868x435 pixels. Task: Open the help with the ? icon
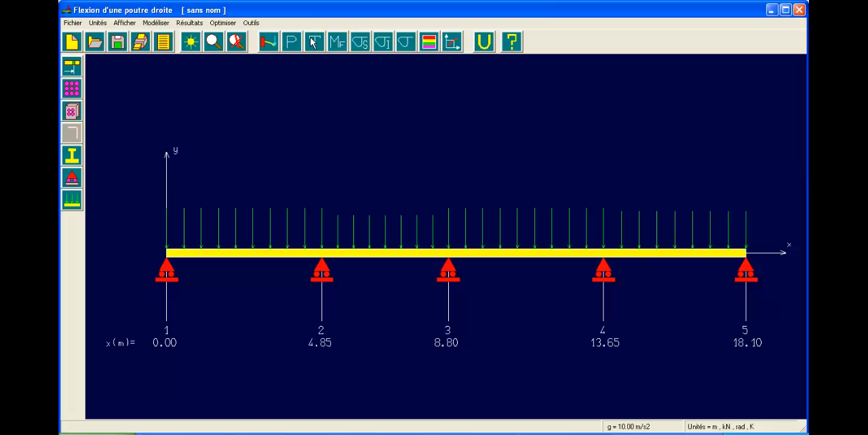[x=511, y=41]
